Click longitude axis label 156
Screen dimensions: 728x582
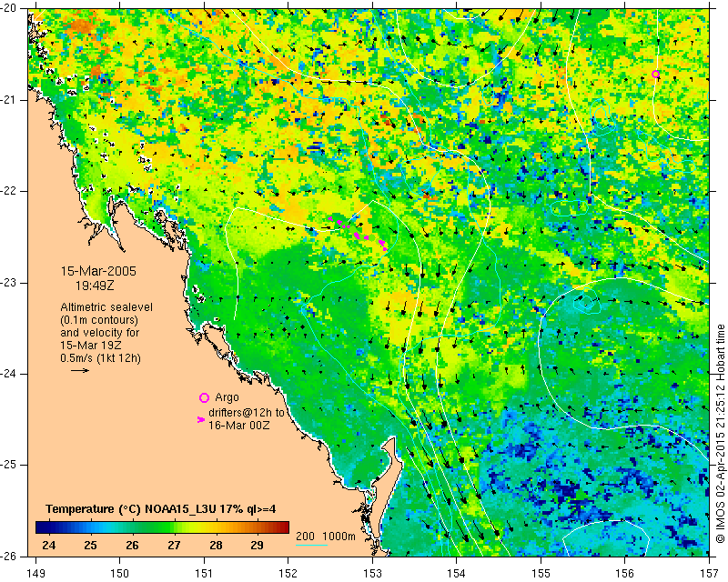[x=625, y=574]
